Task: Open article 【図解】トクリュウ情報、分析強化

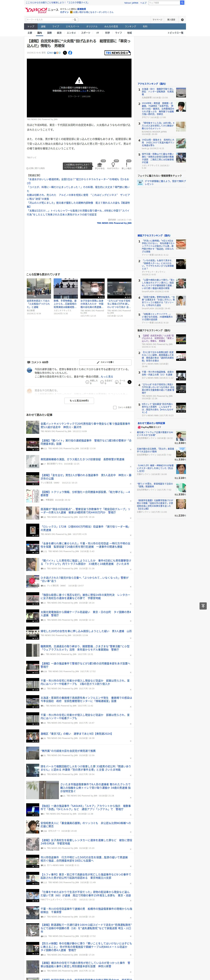Action: pyautogui.click(x=85, y=493)
